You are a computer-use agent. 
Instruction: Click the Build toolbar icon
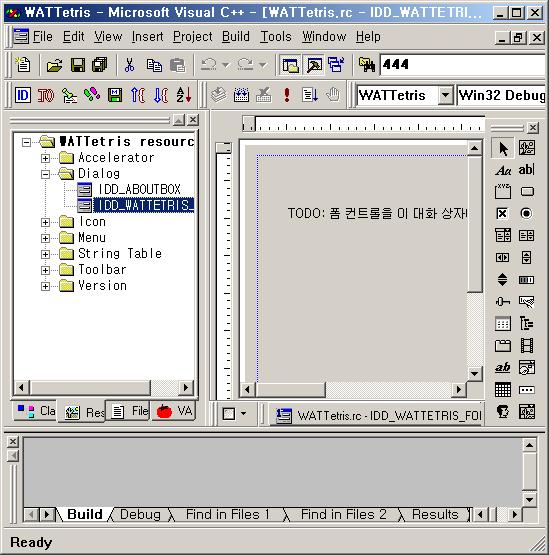point(241,95)
